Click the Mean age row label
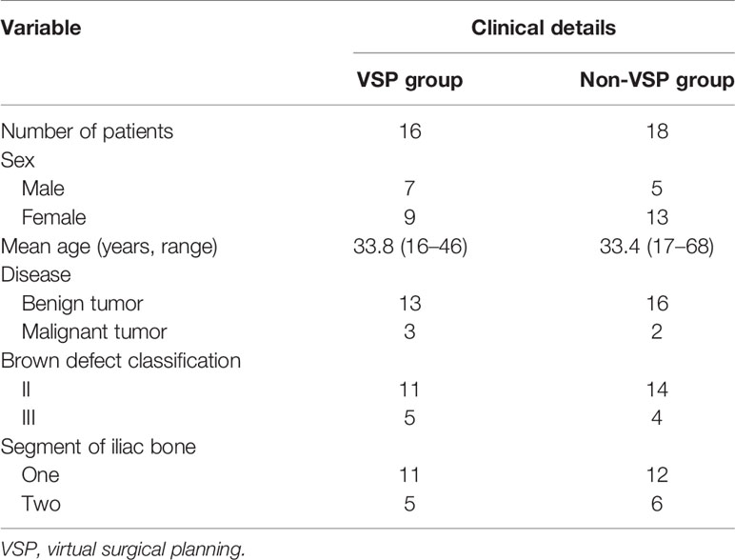 click(109, 247)
